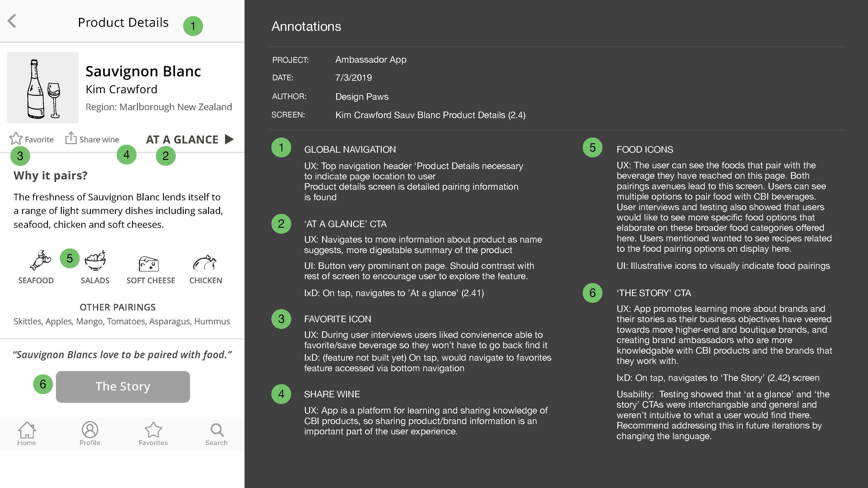Viewport: 868px width, 488px height.
Task: Click the SEAFOOD label
Action: click(x=36, y=280)
